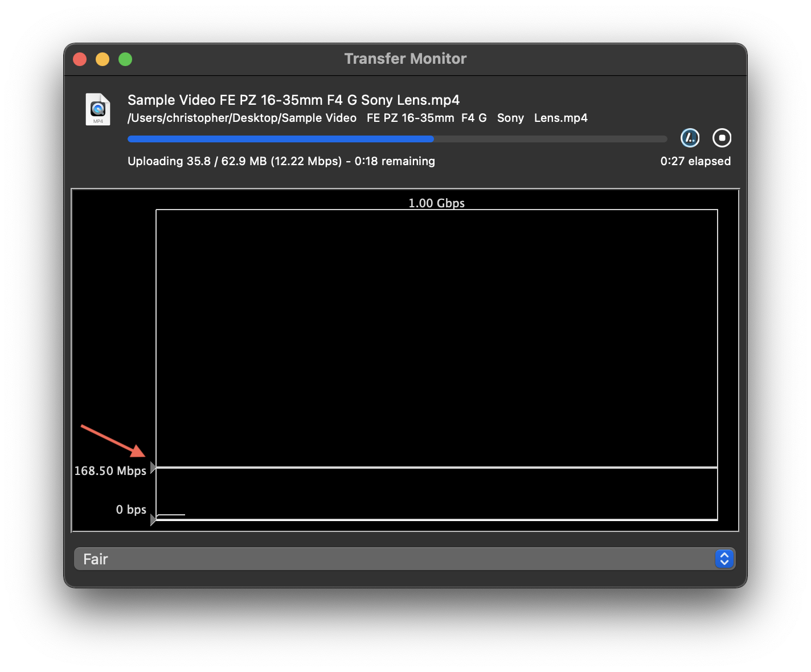The height and width of the screenshot is (672, 811).
Task: Click the file name Sample Video FE PZ title
Action: pyautogui.click(x=293, y=100)
